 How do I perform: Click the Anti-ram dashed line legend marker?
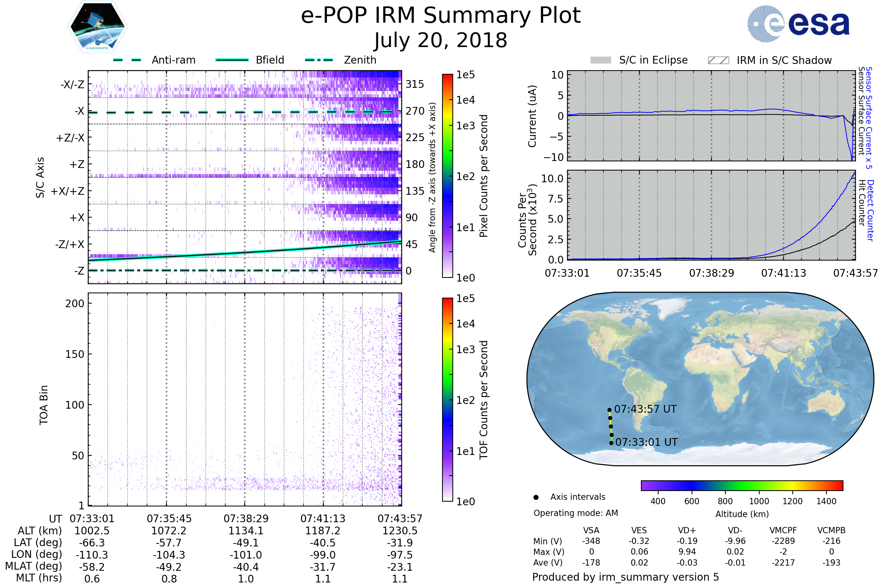click(x=127, y=60)
